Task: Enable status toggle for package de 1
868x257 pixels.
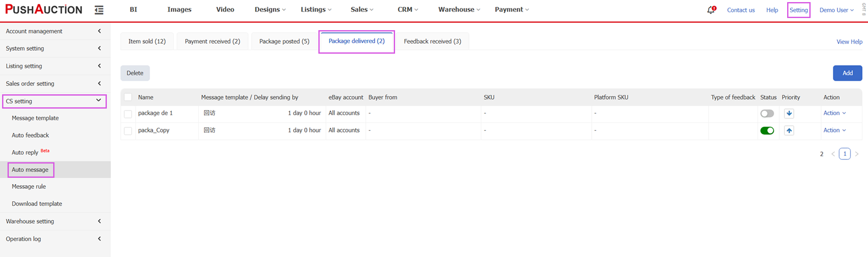Action: coord(767,113)
